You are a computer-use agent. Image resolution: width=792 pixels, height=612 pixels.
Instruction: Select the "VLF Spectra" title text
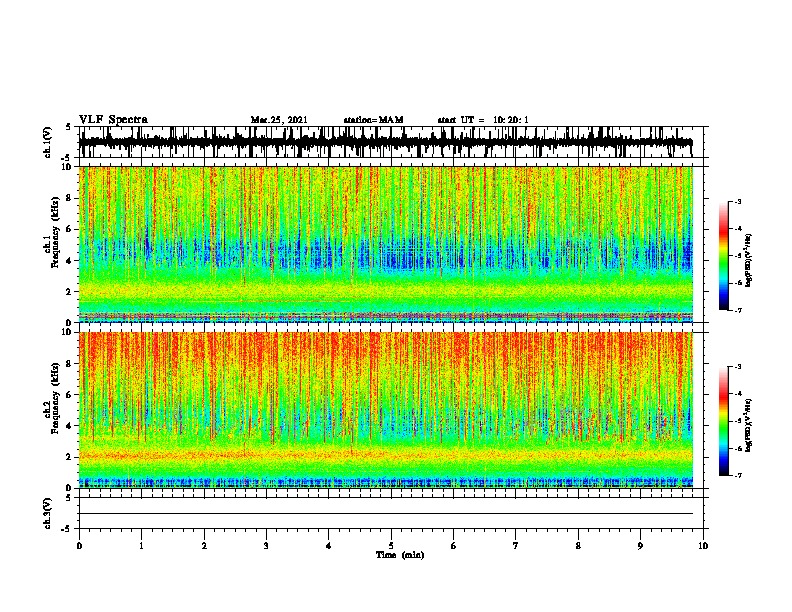[113, 120]
